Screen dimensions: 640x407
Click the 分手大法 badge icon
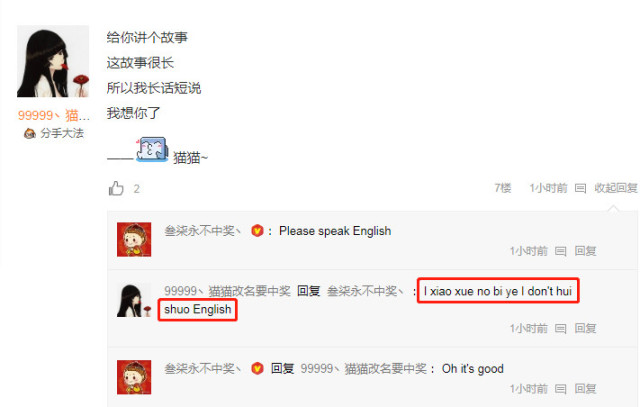coord(29,133)
